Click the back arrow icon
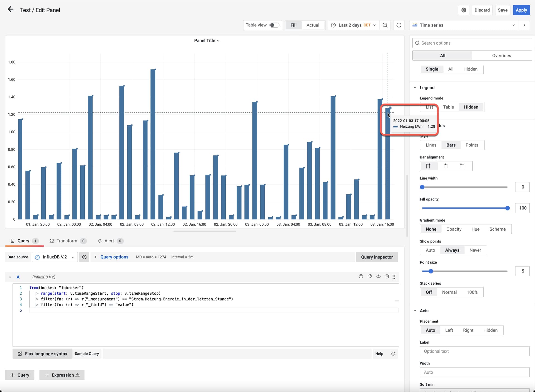The image size is (535, 392). coord(11,9)
